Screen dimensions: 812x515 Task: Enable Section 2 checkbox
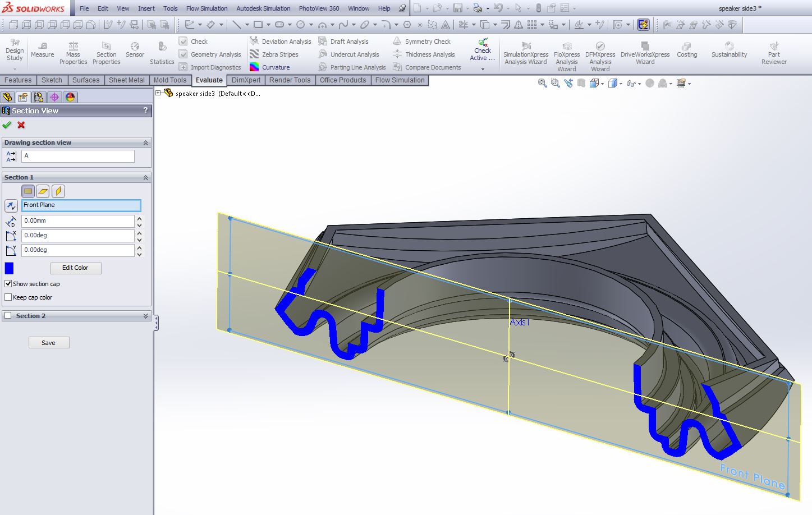[8, 316]
